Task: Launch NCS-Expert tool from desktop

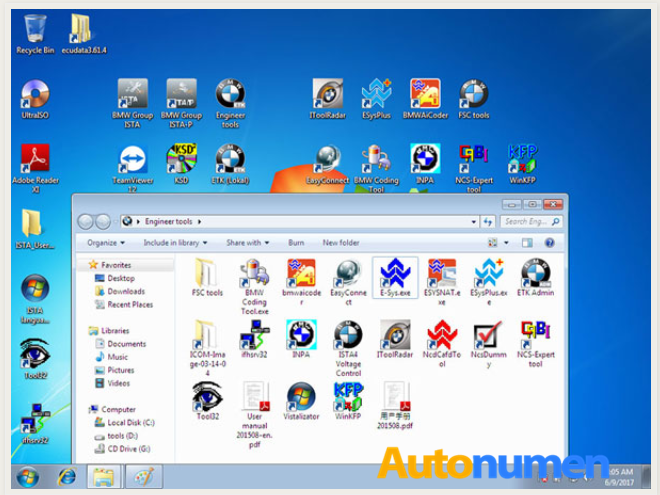Action: (474, 168)
